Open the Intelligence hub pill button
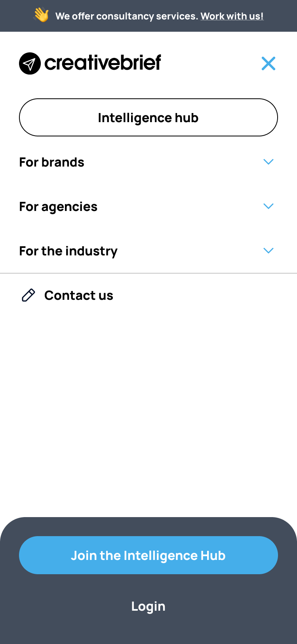 (x=148, y=117)
